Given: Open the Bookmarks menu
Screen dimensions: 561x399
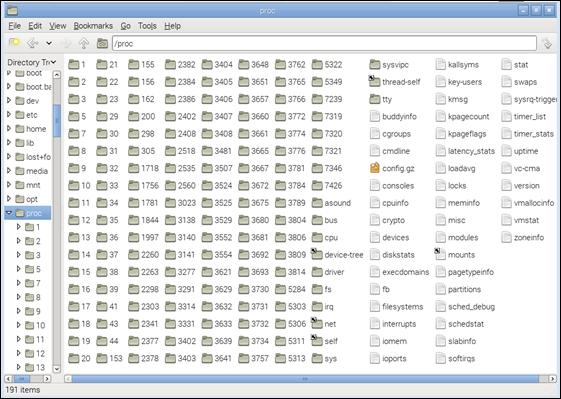Looking at the screenshot, I should tap(93, 26).
